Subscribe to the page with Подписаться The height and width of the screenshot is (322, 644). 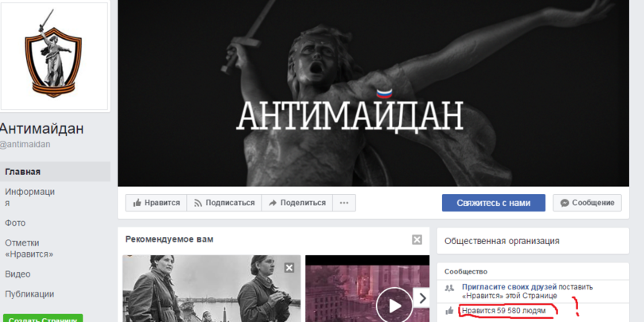click(x=223, y=203)
